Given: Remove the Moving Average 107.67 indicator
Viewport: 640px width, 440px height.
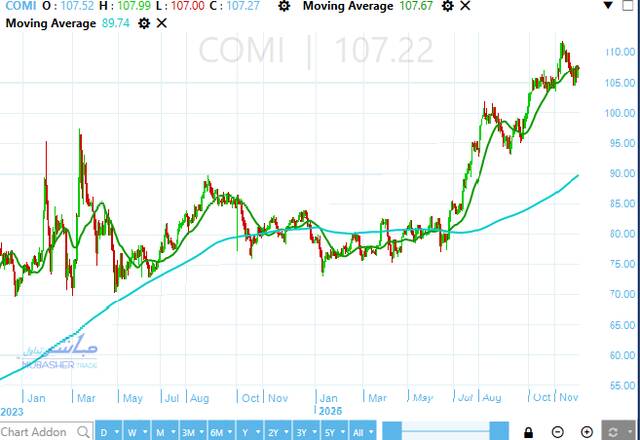Looking at the screenshot, I should [464, 7].
